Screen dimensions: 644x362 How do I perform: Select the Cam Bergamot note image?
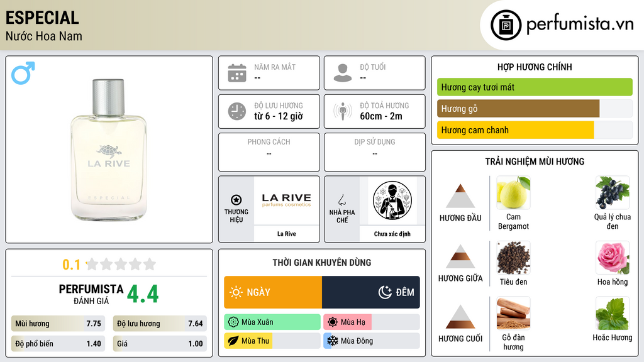point(513,193)
